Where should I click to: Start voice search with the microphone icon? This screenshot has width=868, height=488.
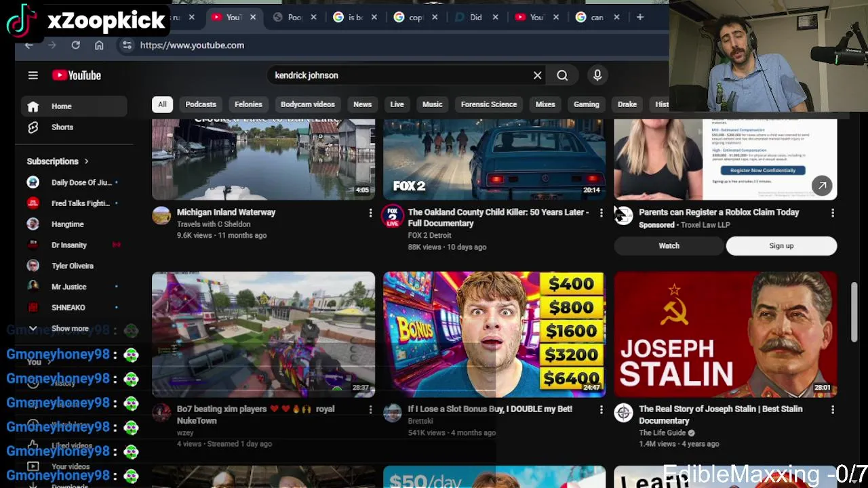click(x=597, y=75)
